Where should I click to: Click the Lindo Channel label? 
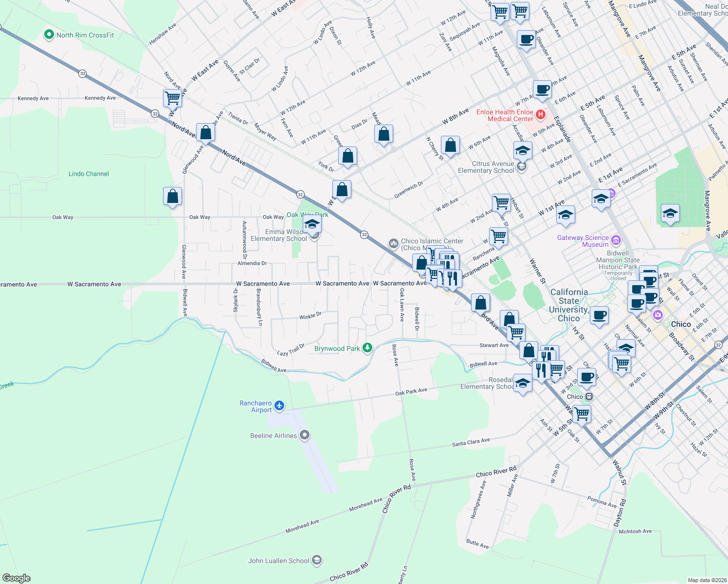pyautogui.click(x=89, y=174)
